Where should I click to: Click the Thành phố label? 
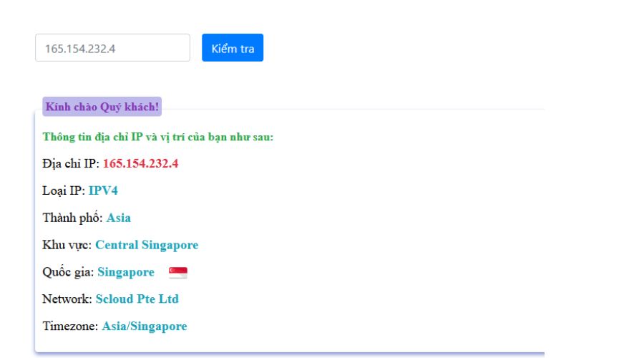pos(72,218)
